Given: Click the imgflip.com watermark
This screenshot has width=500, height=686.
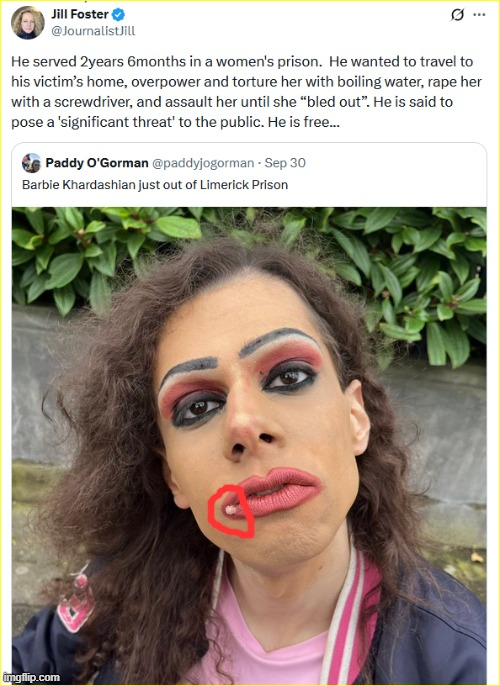Looking at the screenshot, I should [x=31, y=678].
